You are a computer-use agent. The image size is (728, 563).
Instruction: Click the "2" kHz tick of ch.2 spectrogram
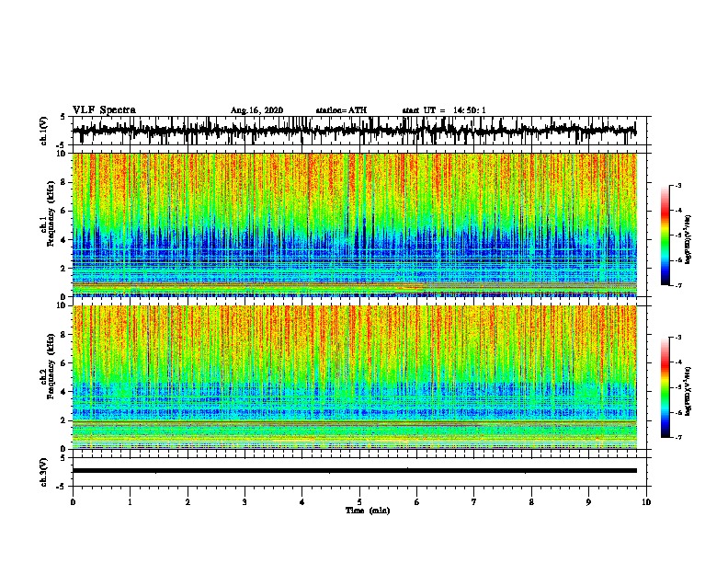click(x=64, y=420)
